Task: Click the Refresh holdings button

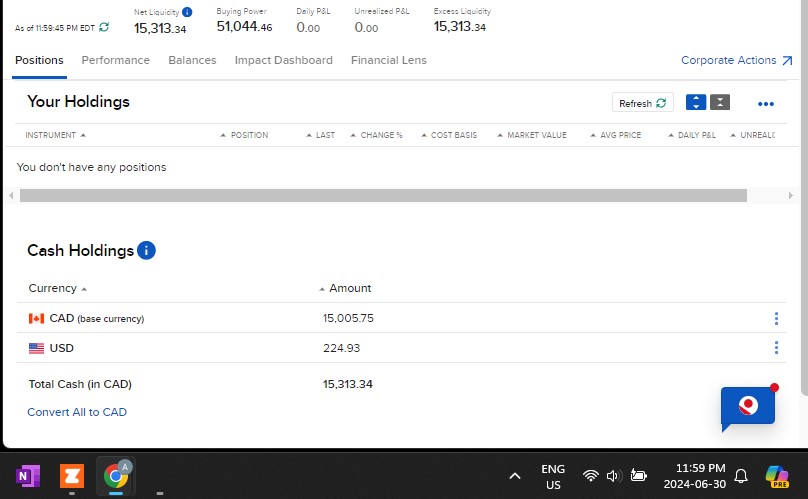Action: (642, 103)
